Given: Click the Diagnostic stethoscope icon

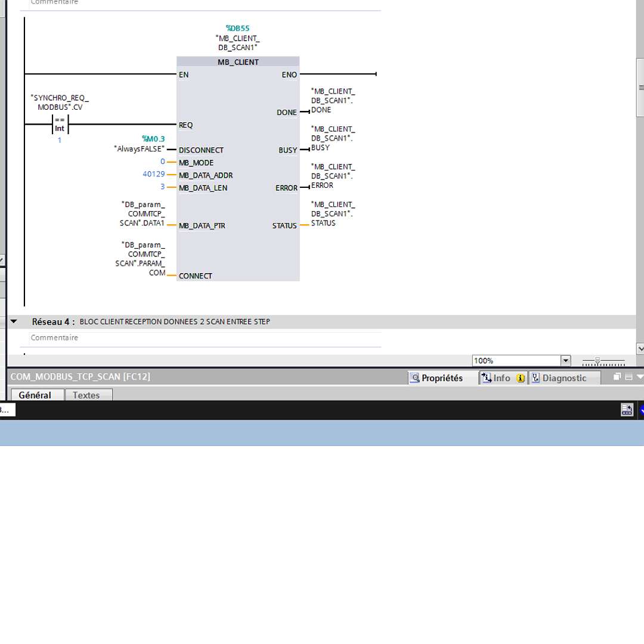Looking at the screenshot, I should coord(535,378).
